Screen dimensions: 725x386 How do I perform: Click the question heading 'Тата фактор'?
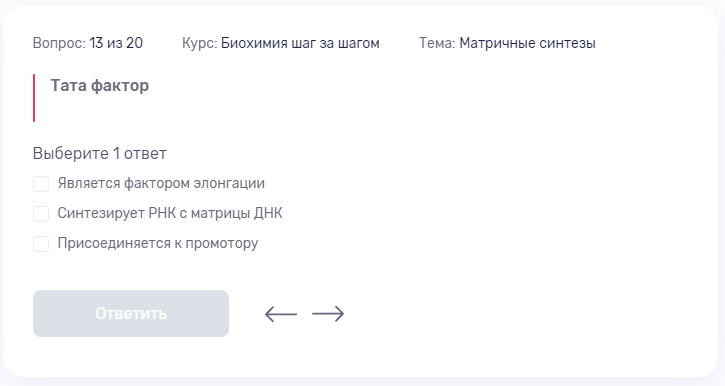99,86
